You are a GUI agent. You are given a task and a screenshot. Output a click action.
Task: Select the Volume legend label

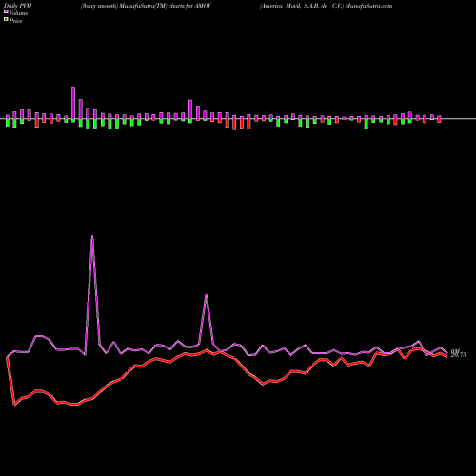point(18,13)
